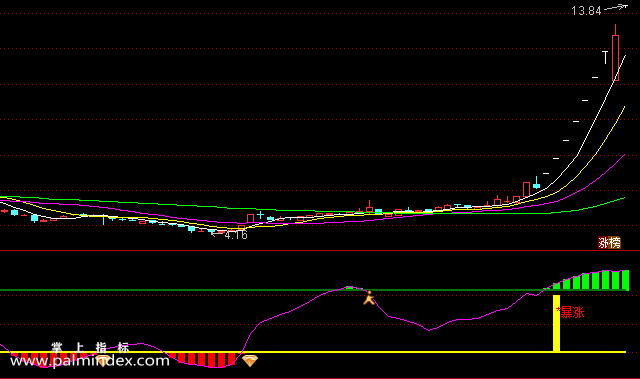Click the arrow beside the 13.84 high label

point(616,7)
